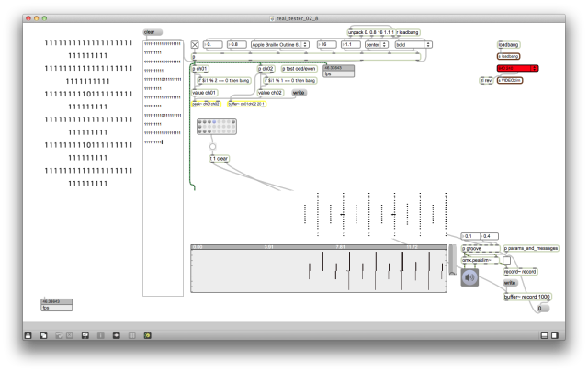588x372 pixels.
Task: Click the presentation mode icon in bottom toolbar
Action: pyautogui.click(x=85, y=335)
